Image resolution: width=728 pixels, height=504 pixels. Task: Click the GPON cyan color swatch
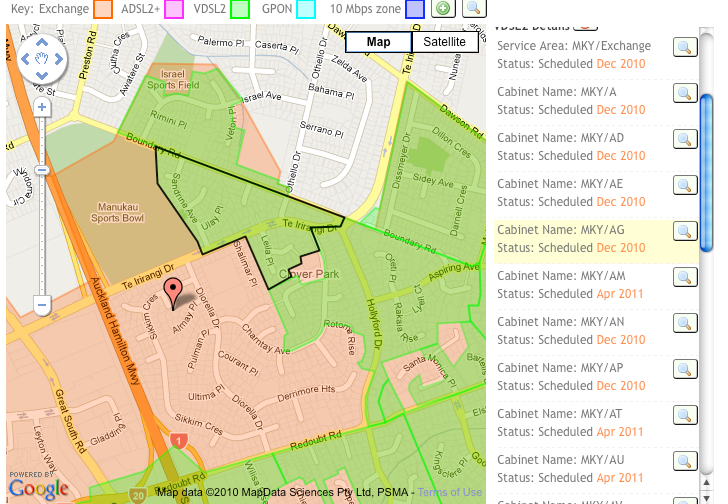pos(306,9)
